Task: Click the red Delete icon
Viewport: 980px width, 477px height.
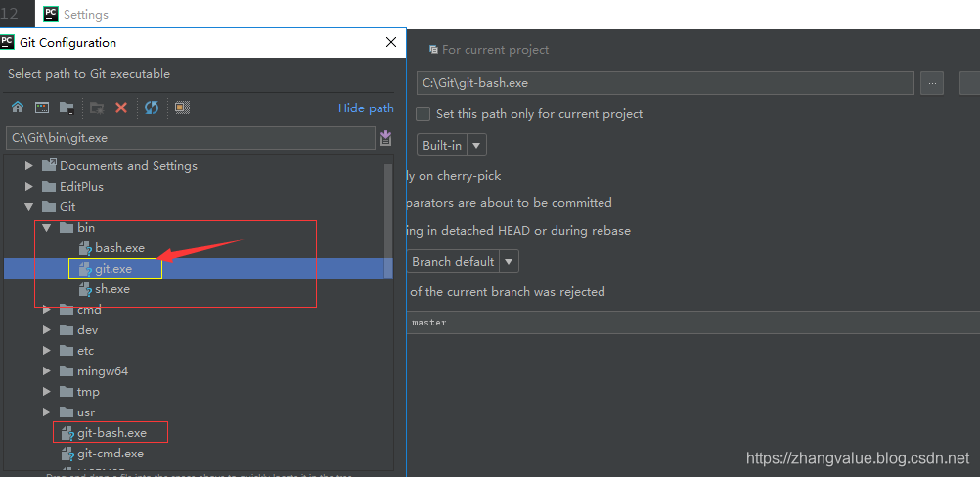Action: [121, 108]
